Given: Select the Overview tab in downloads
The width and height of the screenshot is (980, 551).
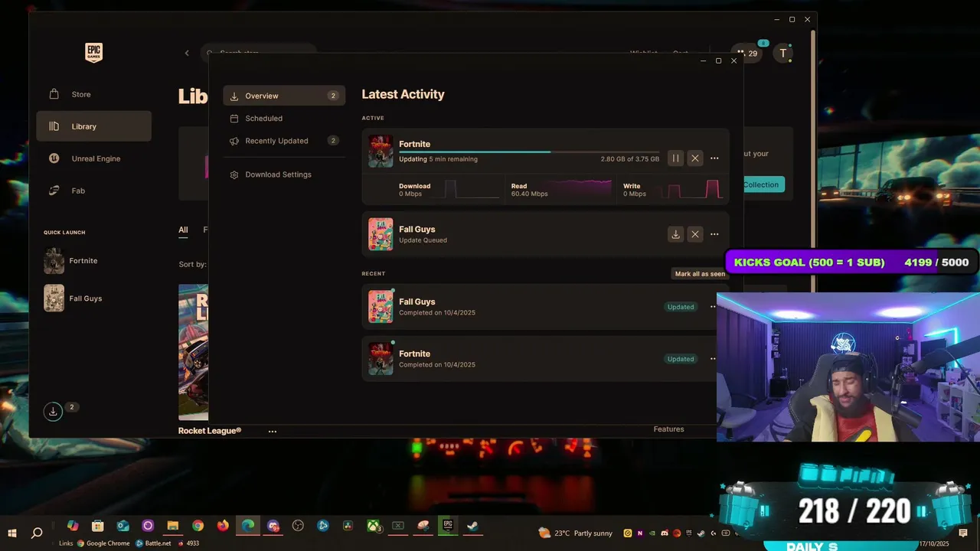Looking at the screenshot, I should click(284, 96).
